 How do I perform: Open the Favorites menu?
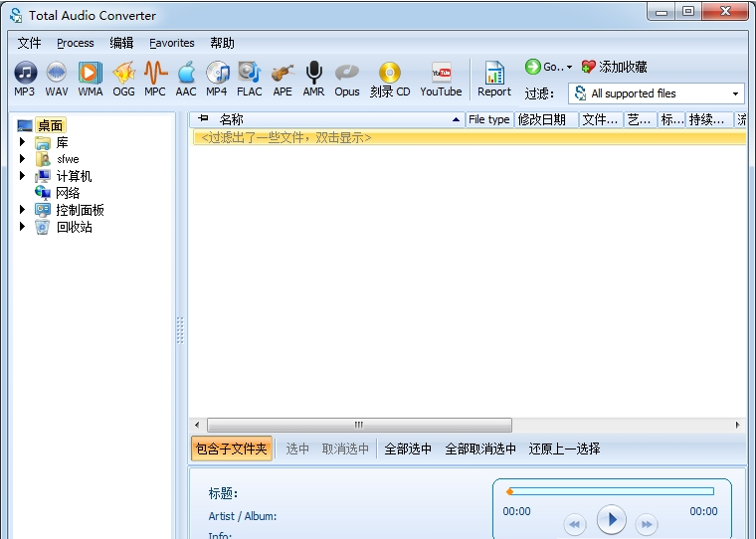(172, 43)
